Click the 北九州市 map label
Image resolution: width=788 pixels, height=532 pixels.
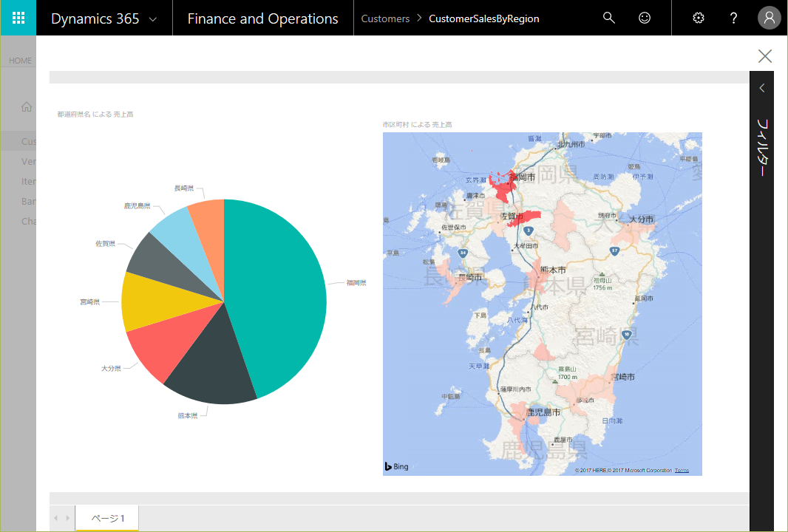point(571,144)
